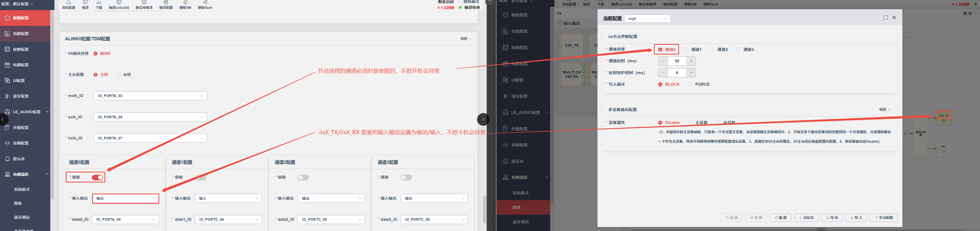This screenshot has height=231, width=980.
Task: Enable the 通道1配置 使能 switch
Action: click(200, 177)
